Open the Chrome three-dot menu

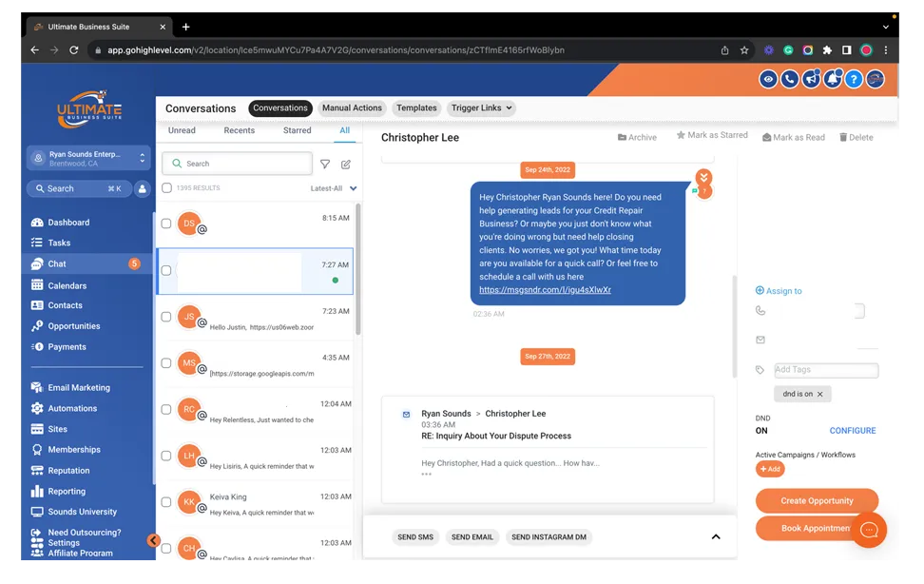coord(886,50)
